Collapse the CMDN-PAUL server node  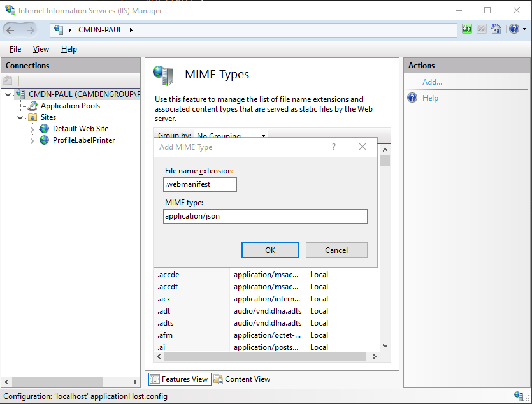click(8, 94)
